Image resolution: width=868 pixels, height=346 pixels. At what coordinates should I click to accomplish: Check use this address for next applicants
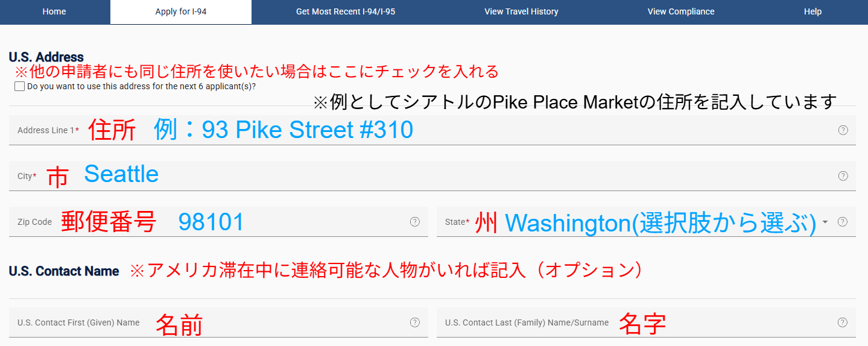20,86
